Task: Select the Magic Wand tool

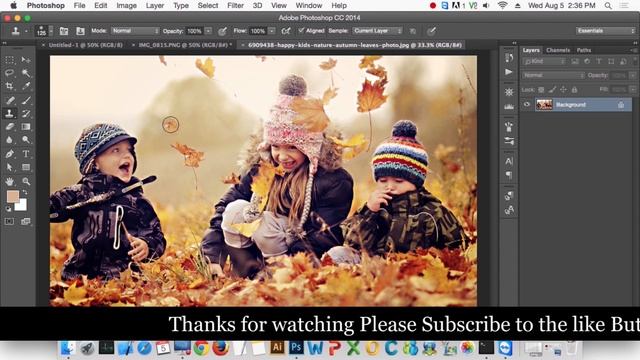Action: pyautogui.click(x=26, y=73)
